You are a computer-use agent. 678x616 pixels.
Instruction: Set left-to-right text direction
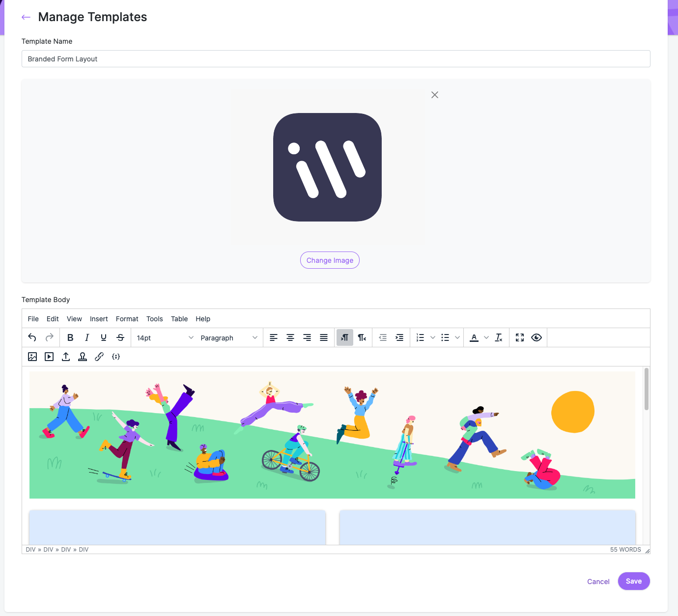pyautogui.click(x=345, y=337)
